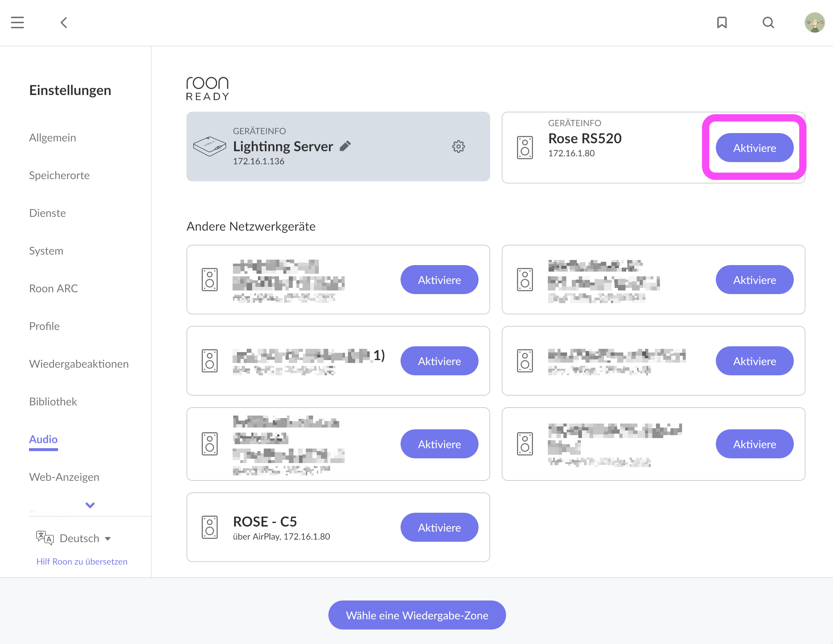Click the IP address 172.16.1.136
Image resolution: width=833 pixels, height=644 pixels.
tap(259, 161)
